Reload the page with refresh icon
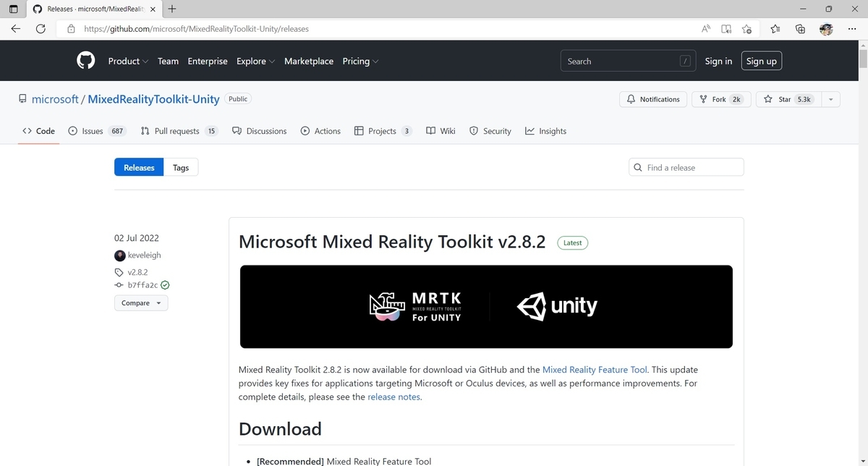Image resolution: width=868 pixels, height=466 pixels. [41, 29]
